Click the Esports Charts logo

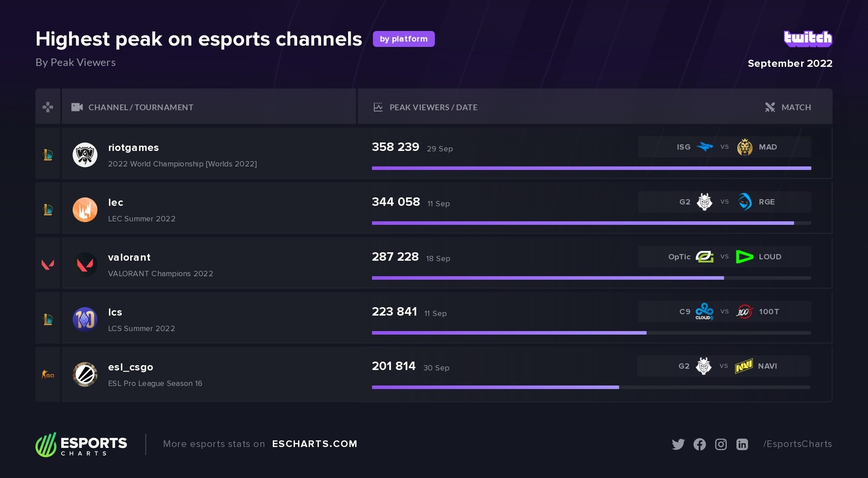point(81,444)
